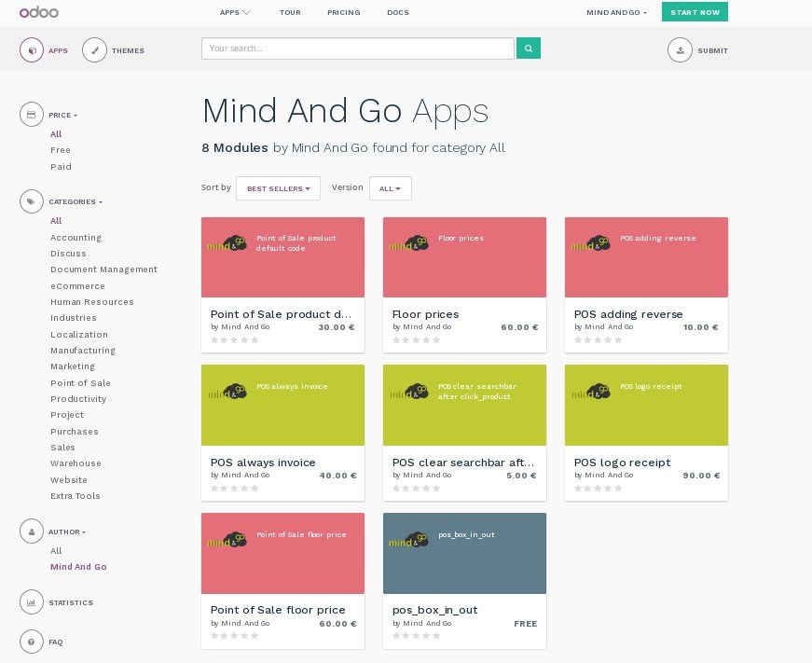The image size is (812, 663).
Task: Click the Price credit card icon
Action: pyautogui.click(x=32, y=115)
